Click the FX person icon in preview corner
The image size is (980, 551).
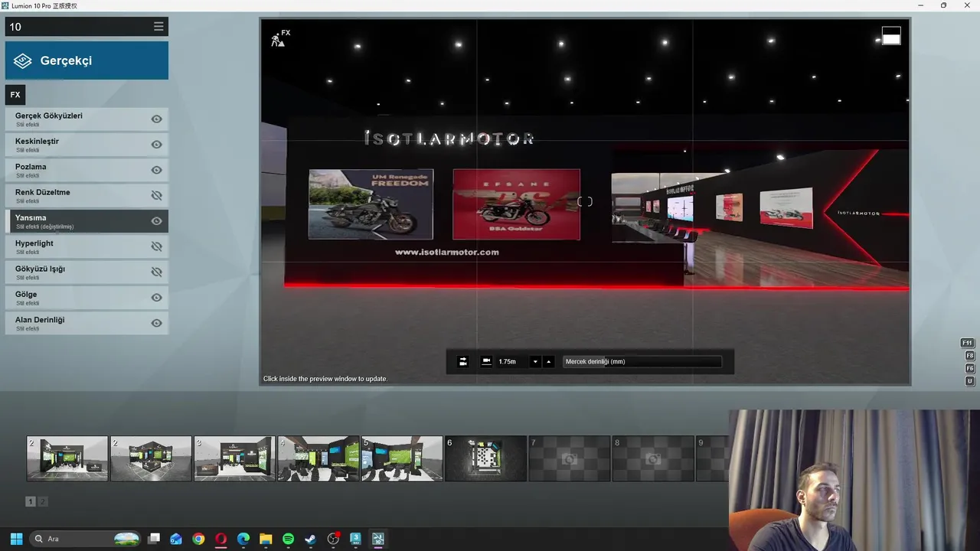[x=279, y=38]
